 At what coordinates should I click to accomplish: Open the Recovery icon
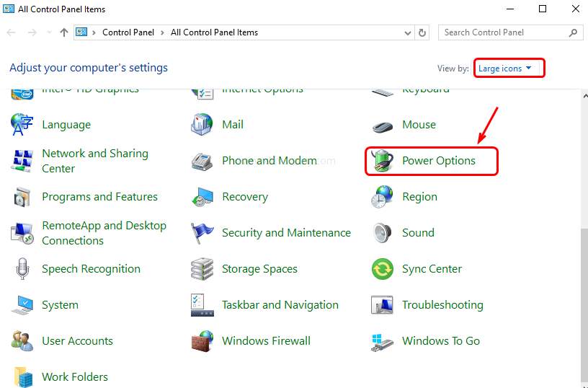[x=202, y=197]
